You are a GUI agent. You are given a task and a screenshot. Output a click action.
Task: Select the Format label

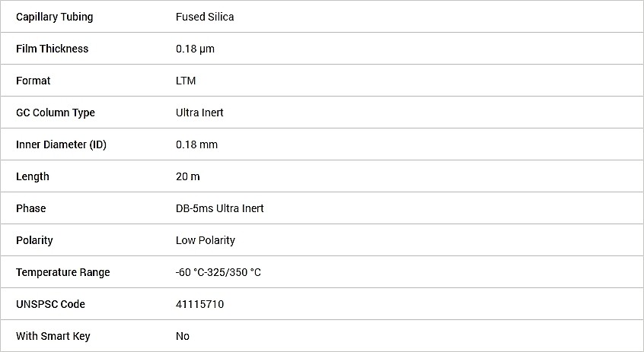pyautogui.click(x=33, y=81)
